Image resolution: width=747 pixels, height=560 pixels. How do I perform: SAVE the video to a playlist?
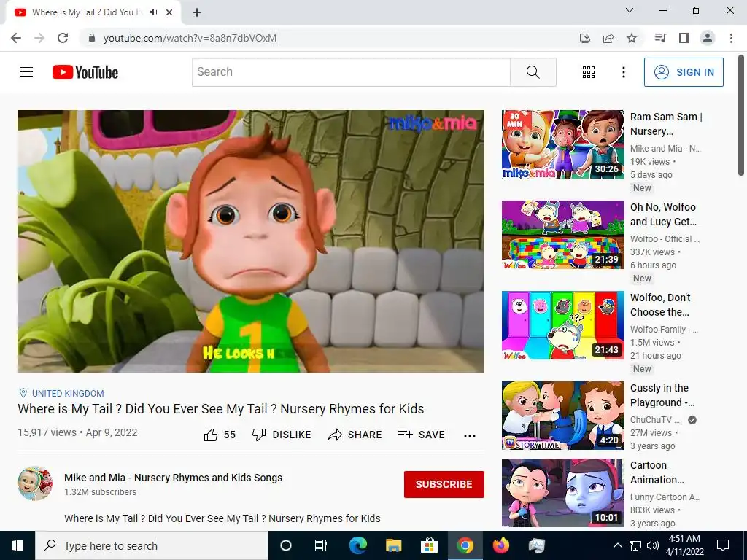(421, 435)
